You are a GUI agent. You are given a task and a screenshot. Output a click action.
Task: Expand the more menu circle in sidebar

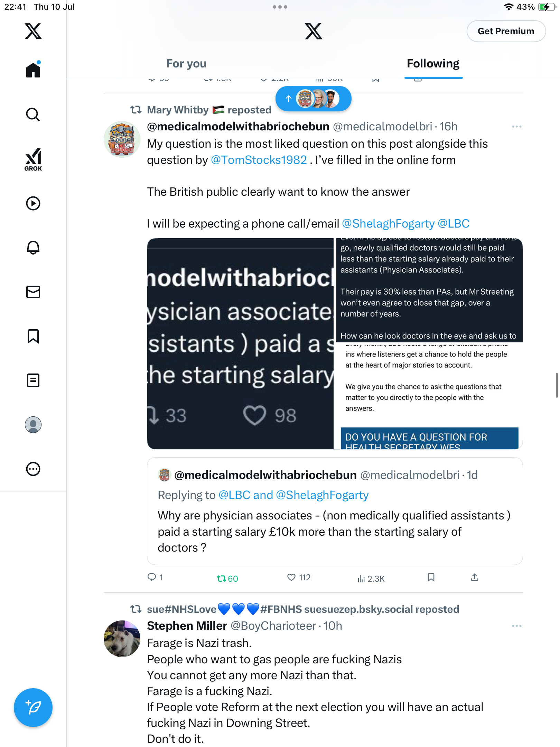(33, 469)
